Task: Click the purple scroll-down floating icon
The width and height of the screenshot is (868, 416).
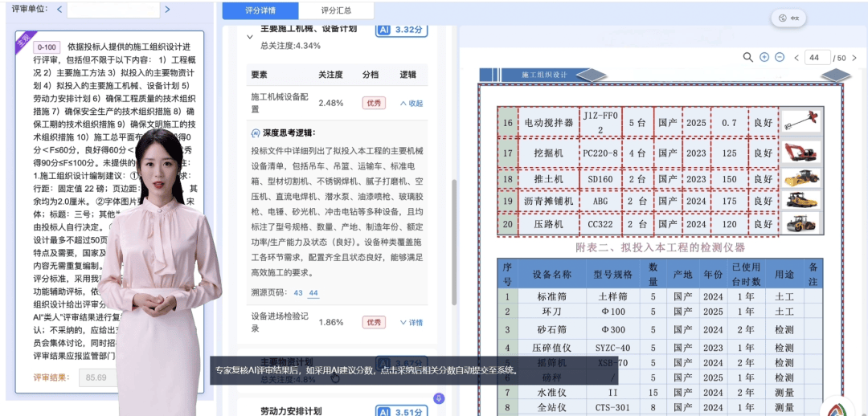Action: 439,398
